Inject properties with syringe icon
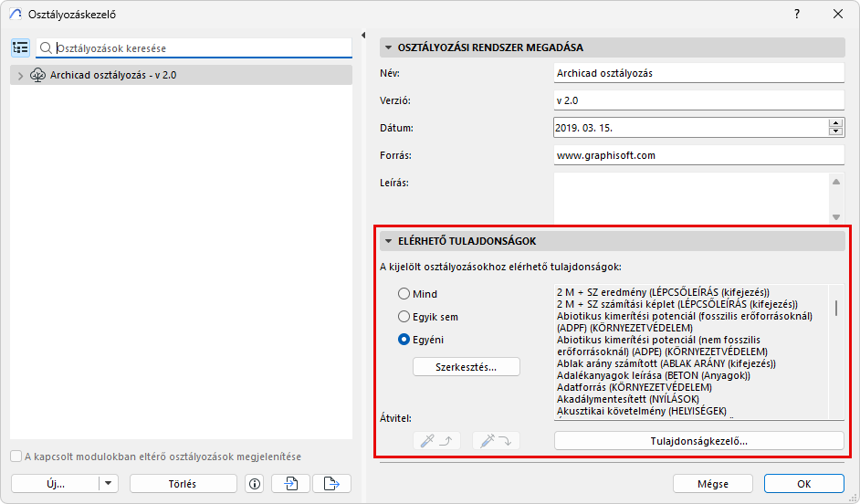 coord(496,440)
